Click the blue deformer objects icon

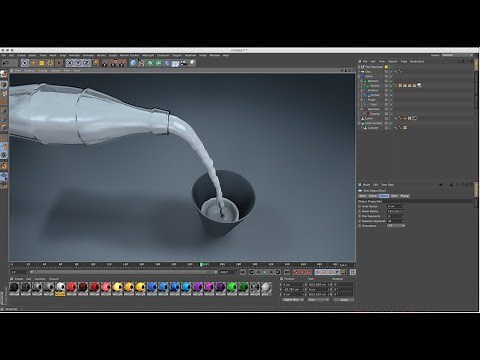(167, 63)
